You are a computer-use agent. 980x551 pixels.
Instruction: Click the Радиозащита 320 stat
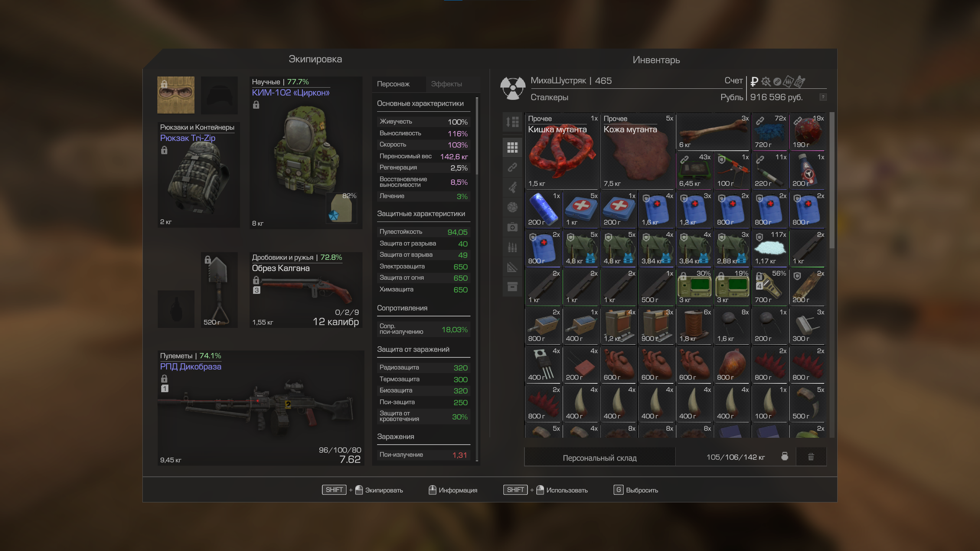click(423, 368)
